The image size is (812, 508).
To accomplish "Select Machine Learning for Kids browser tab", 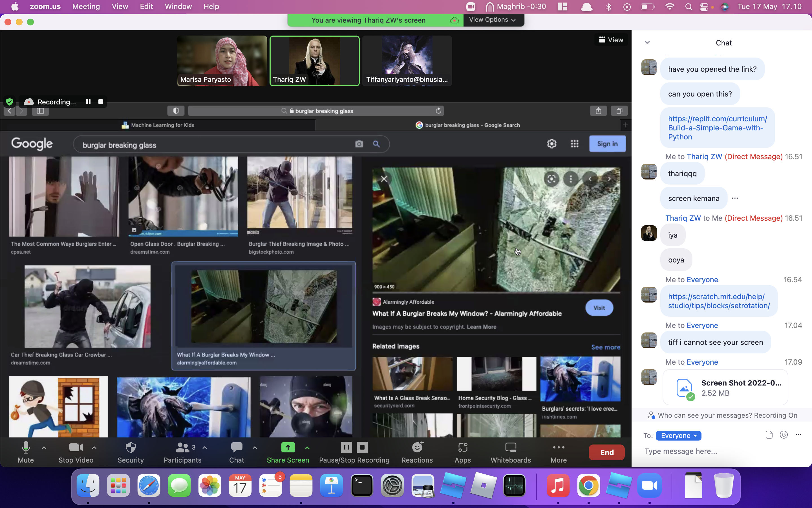I will pyautogui.click(x=158, y=125).
